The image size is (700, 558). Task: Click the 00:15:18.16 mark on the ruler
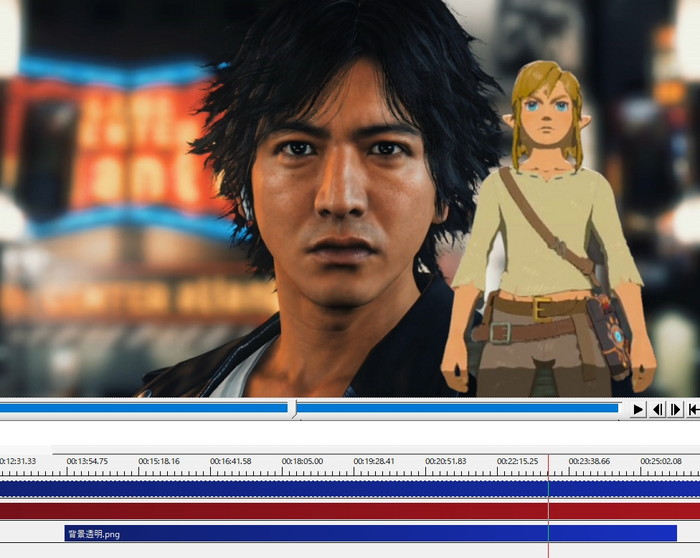159,461
